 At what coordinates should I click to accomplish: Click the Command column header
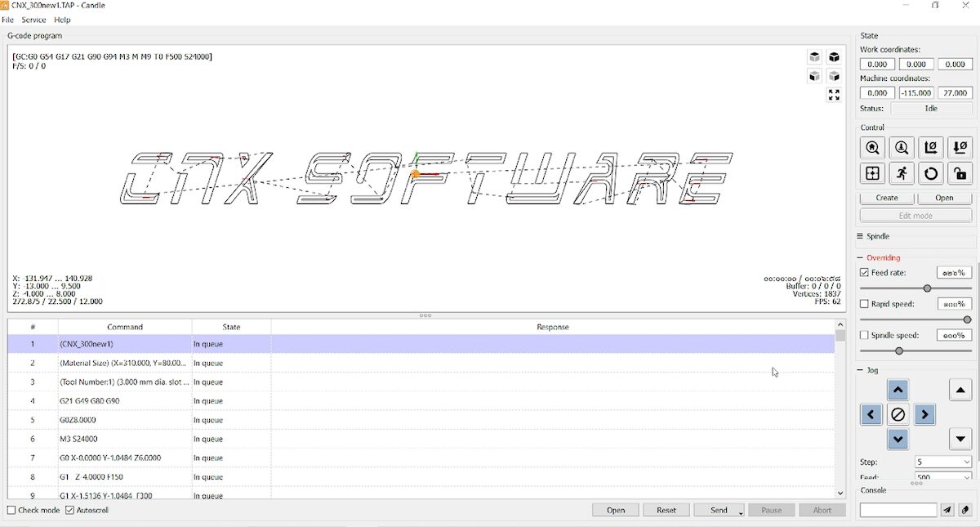click(125, 327)
